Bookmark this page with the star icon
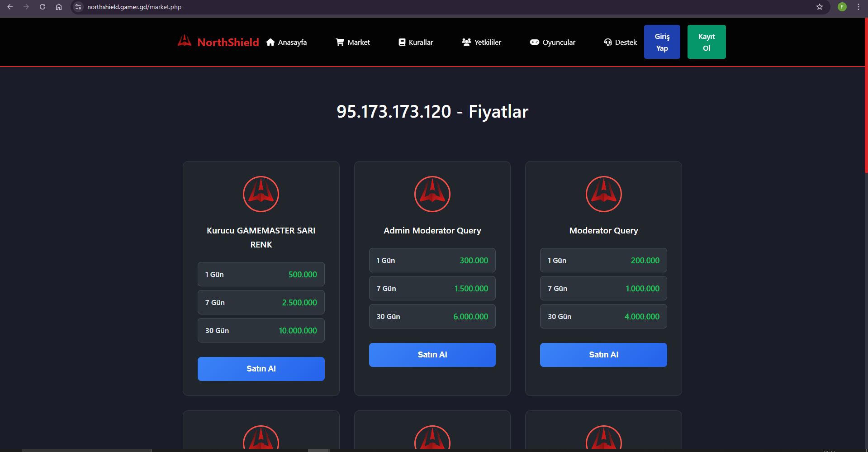 pyautogui.click(x=820, y=7)
